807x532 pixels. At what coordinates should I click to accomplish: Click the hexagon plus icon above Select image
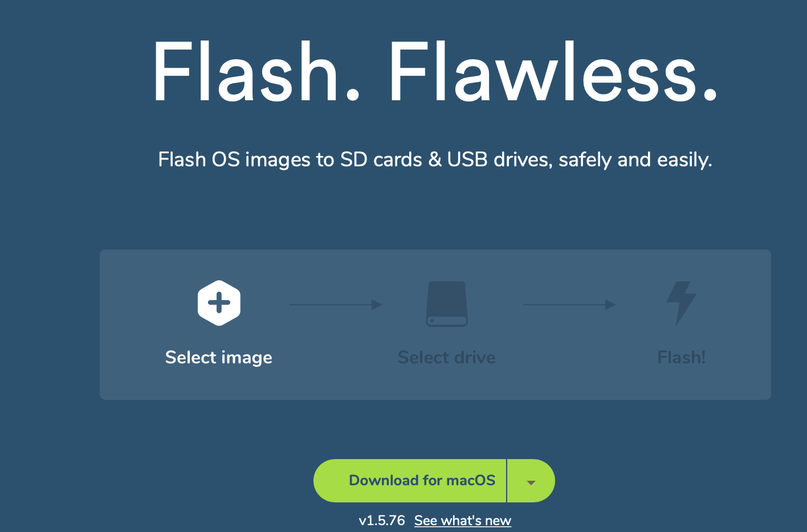pos(219,303)
